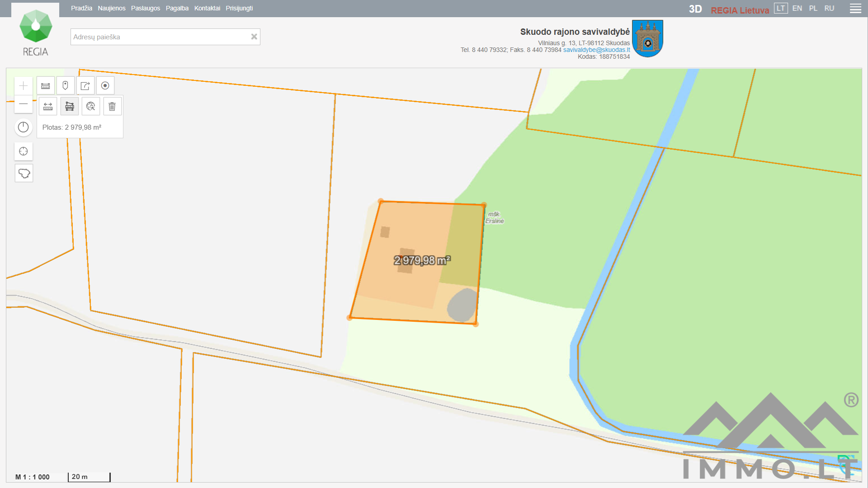This screenshot has width=868, height=488.
Task: Reset map rotation with the compass button
Action: pyautogui.click(x=24, y=127)
